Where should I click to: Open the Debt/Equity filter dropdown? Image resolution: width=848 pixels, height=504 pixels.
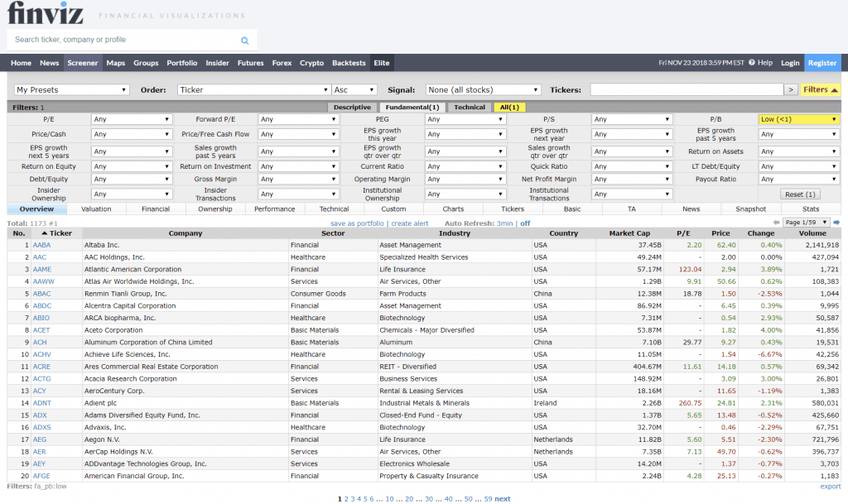tap(132, 180)
